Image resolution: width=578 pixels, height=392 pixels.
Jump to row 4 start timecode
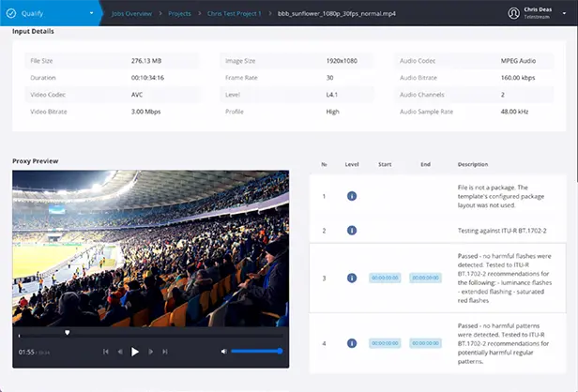click(x=385, y=343)
